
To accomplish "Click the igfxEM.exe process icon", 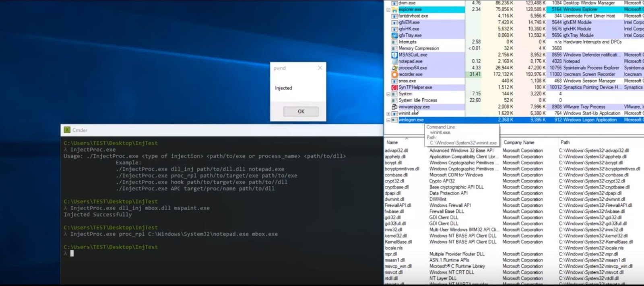I will [x=395, y=22].
